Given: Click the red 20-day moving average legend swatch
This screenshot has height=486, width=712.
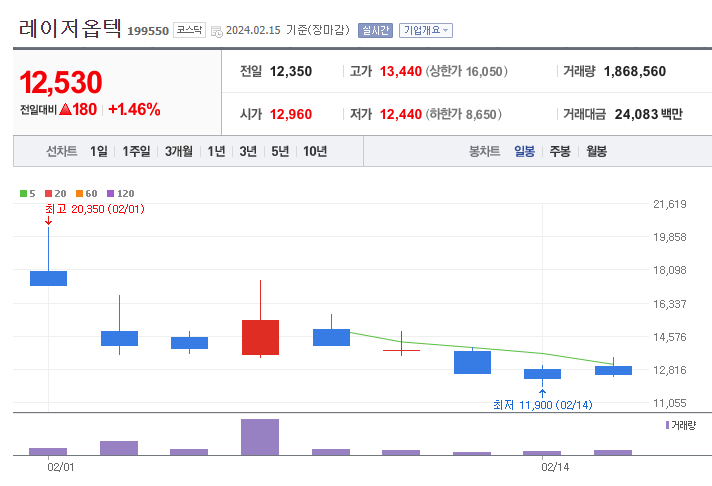Looking at the screenshot, I should point(49,193).
